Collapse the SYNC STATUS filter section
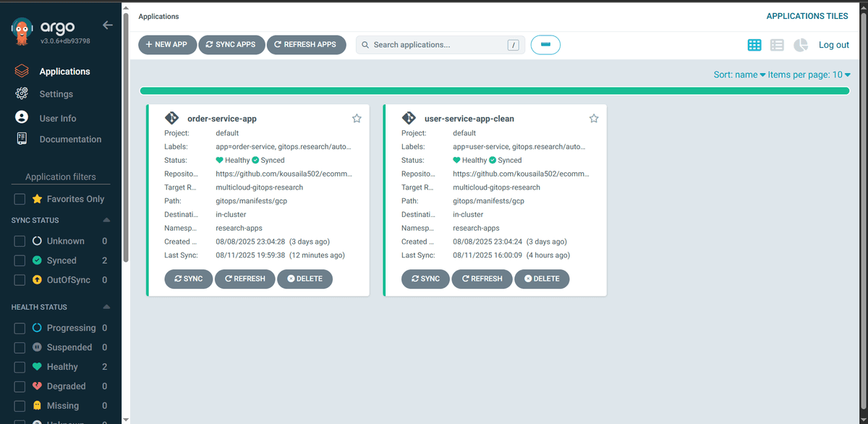 tap(108, 220)
